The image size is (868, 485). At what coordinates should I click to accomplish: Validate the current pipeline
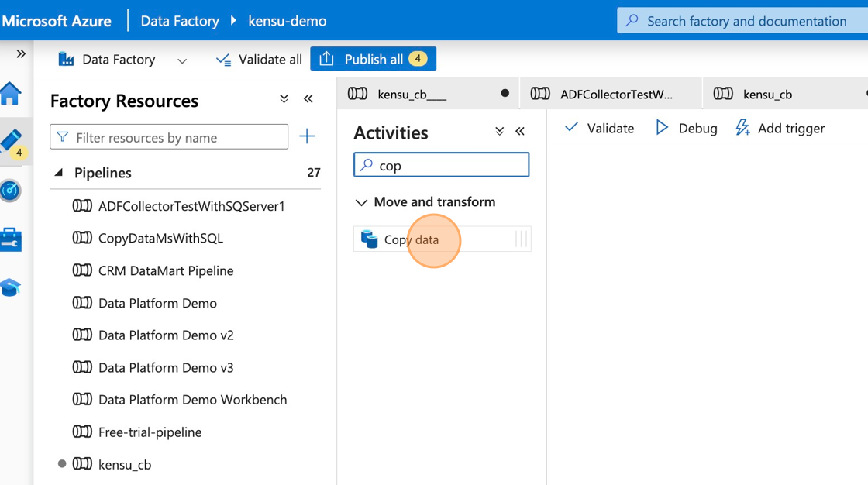click(599, 129)
